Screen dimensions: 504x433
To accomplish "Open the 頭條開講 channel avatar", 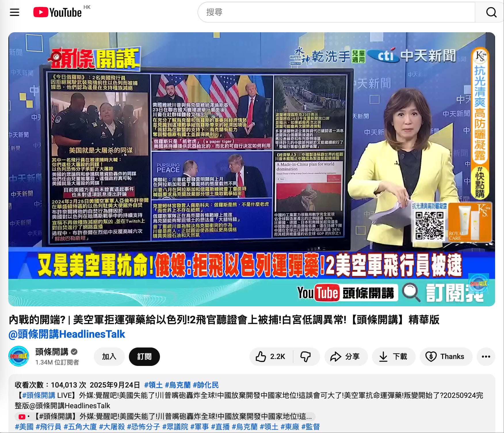I will click(19, 356).
